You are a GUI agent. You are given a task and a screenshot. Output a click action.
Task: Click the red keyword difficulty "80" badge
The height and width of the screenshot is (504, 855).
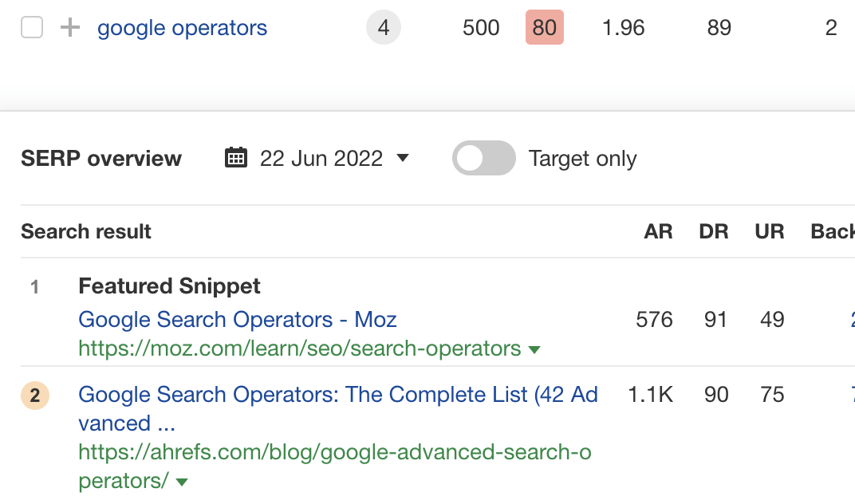click(x=545, y=27)
